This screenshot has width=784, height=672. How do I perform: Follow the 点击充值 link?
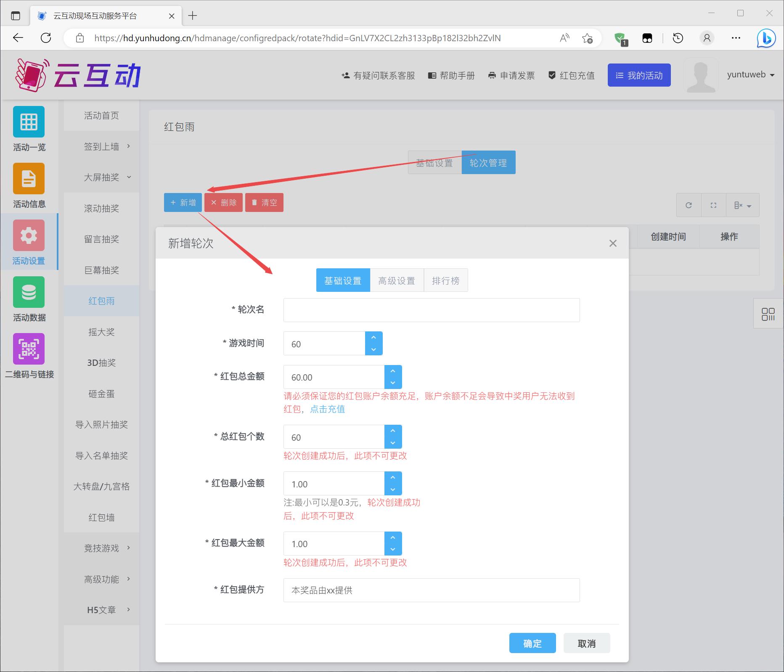pos(327,409)
